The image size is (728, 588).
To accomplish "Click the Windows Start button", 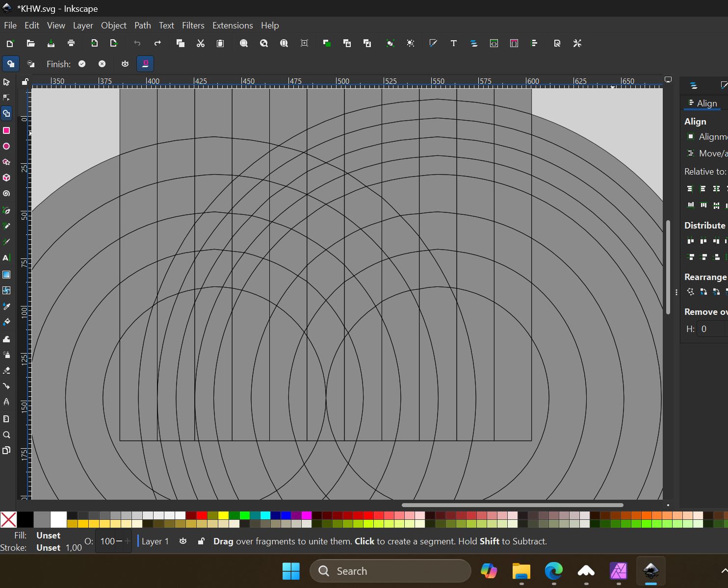I will (291, 571).
